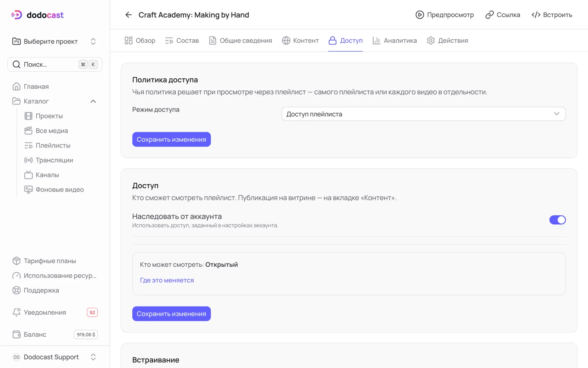588x368 pixels.
Task: Open the Где это меняется link
Action: [167, 280]
